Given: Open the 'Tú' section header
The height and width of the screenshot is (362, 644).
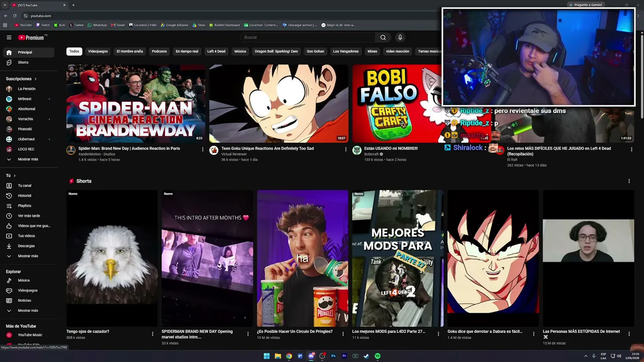Looking at the screenshot, I should tap(11, 175).
